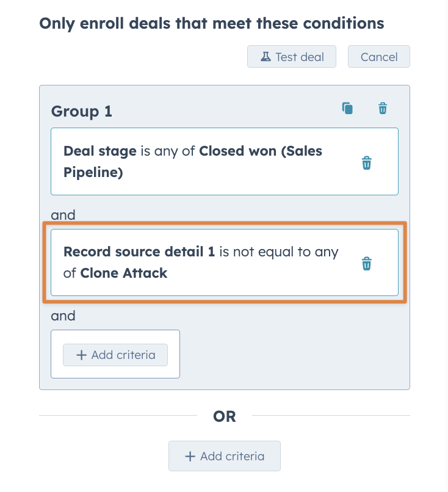This screenshot has height=492, width=448.
Task: Click the Test deal button
Action: 291,56
